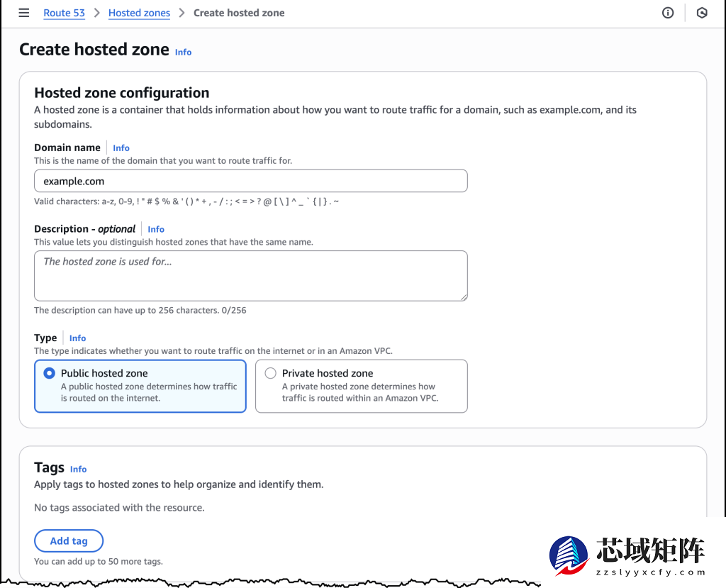726x588 pixels.
Task: Click the breadcrumb chevron after Route 53
Action: (96, 13)
